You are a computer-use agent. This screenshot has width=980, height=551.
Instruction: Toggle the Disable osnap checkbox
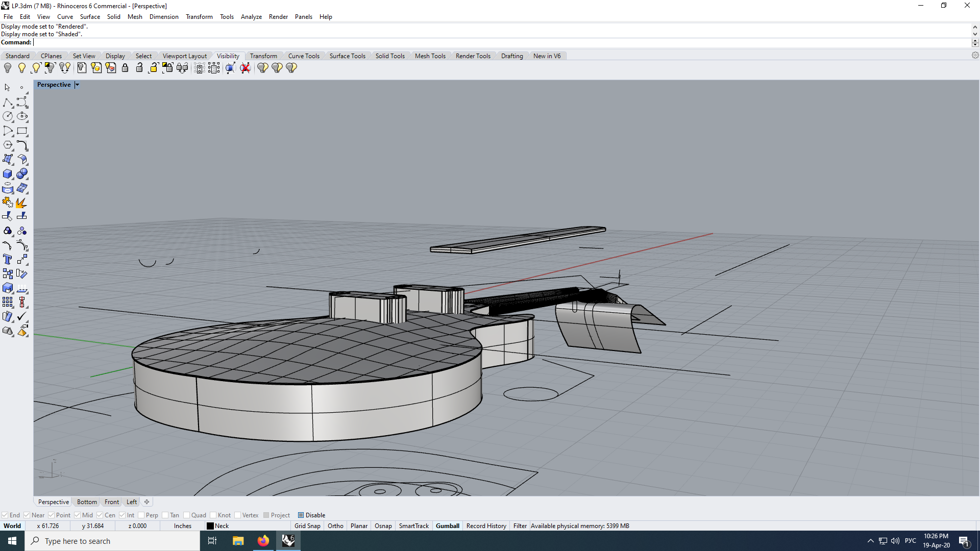tap(301, 515)
